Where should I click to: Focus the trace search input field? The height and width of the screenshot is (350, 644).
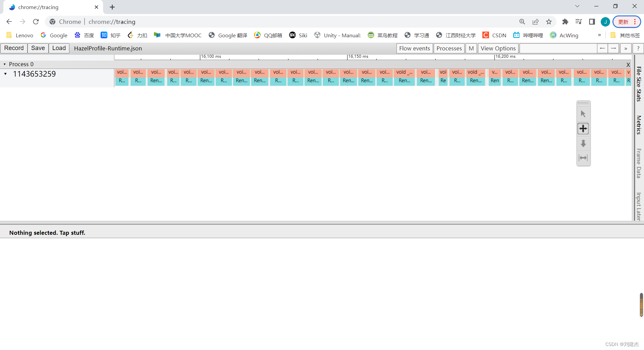point(558,48)
